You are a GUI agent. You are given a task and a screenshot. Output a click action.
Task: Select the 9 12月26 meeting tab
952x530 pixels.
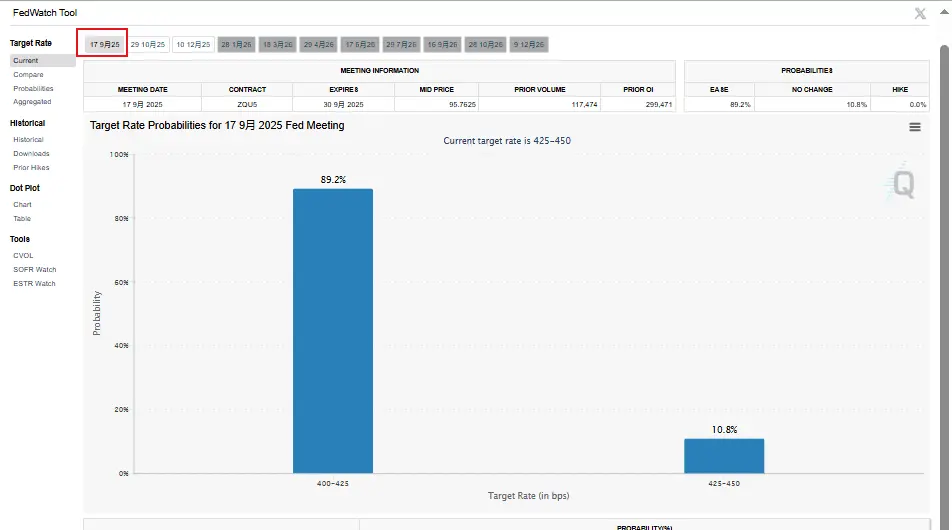pyautogui.click(x=529, y=44)
